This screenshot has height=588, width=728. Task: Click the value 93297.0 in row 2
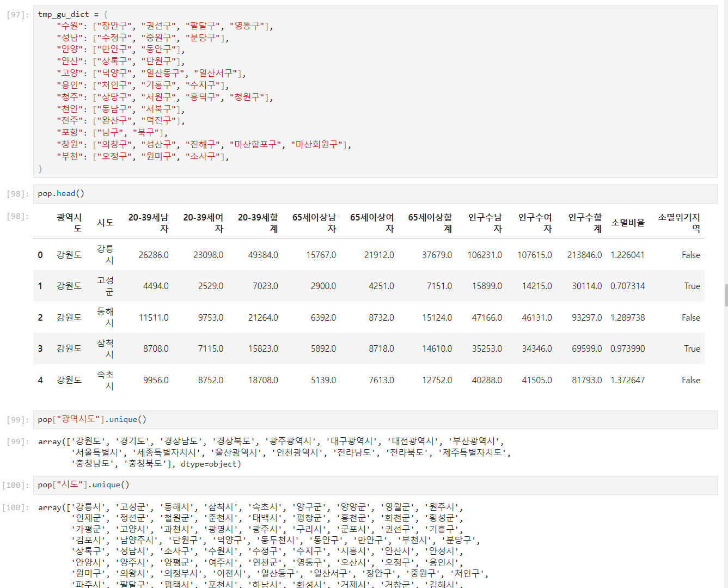[587, 317]
